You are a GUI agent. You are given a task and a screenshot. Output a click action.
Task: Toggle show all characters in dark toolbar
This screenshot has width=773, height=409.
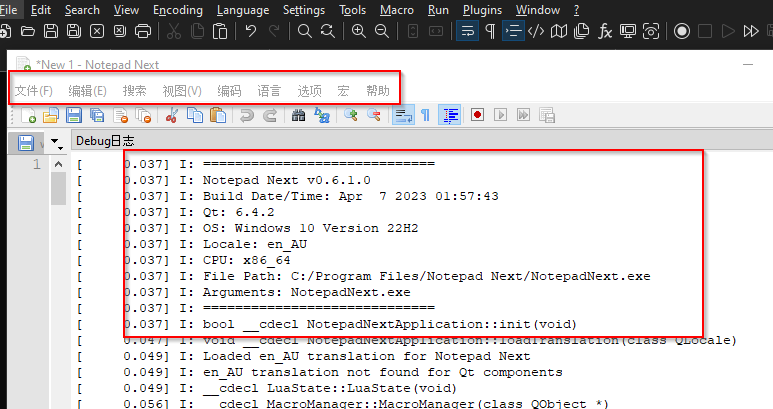point(490,32)
